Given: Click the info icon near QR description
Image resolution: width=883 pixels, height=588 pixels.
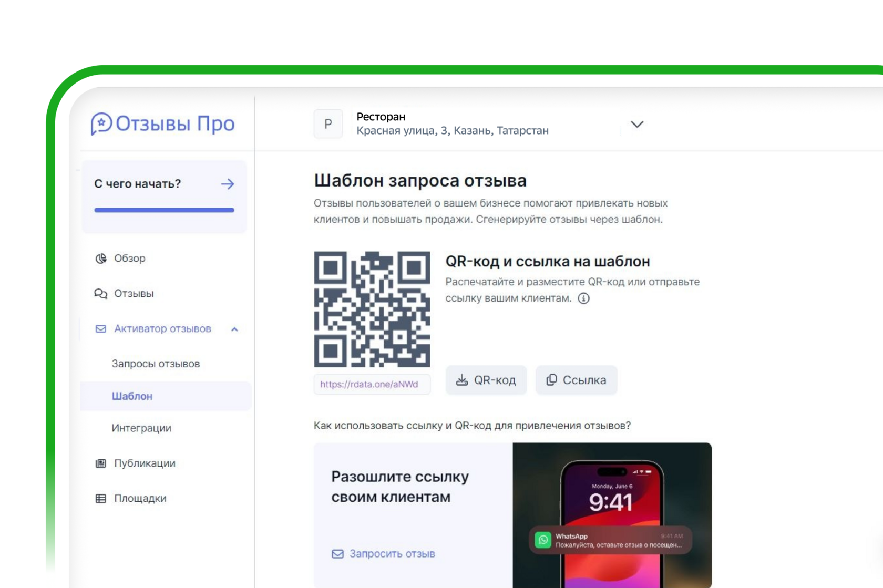Looking at the screenshot, I should pos(583,298).
